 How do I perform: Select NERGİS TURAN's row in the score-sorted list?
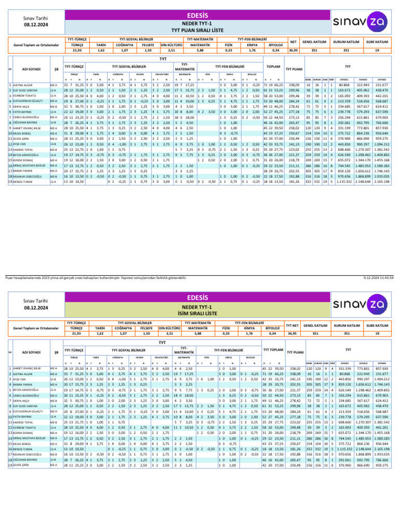click(199, 182)
